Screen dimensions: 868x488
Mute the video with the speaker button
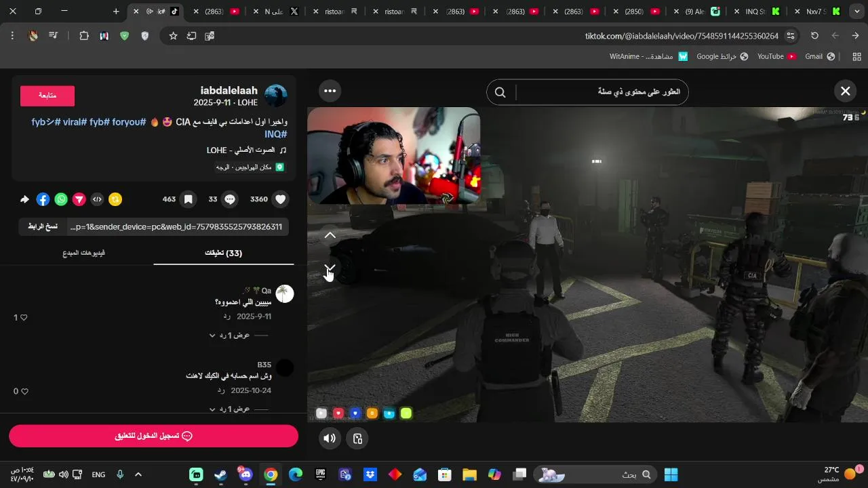click(x=330, y=439)
